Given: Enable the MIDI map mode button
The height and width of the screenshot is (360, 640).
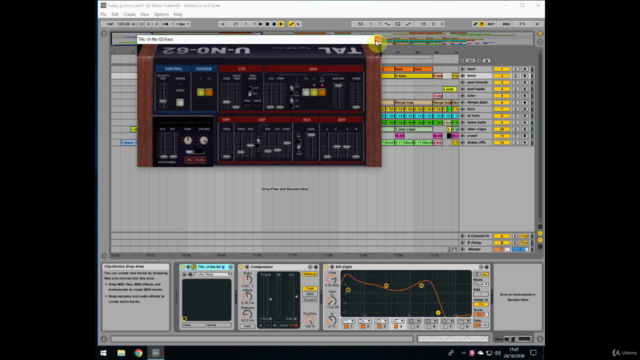Looking at the screenshot, I should pyautogui.click(x=506, y=24).
